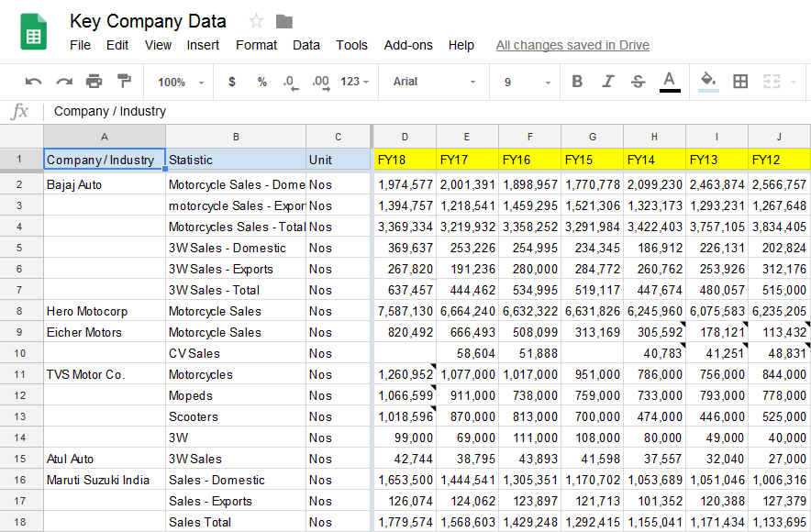Open the text color picker

pyautogui.click(x=670, y=83)
